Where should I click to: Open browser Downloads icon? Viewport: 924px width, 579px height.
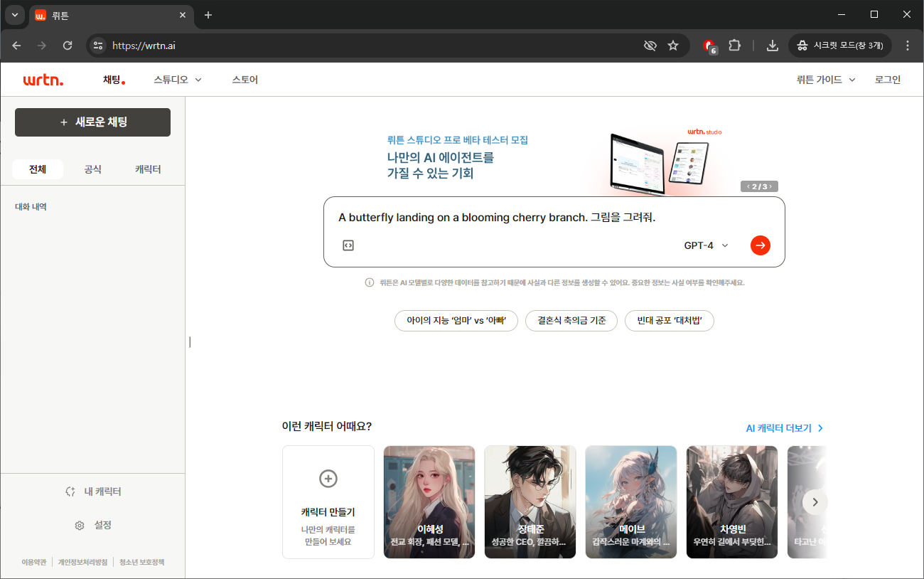tap(773, 46)
